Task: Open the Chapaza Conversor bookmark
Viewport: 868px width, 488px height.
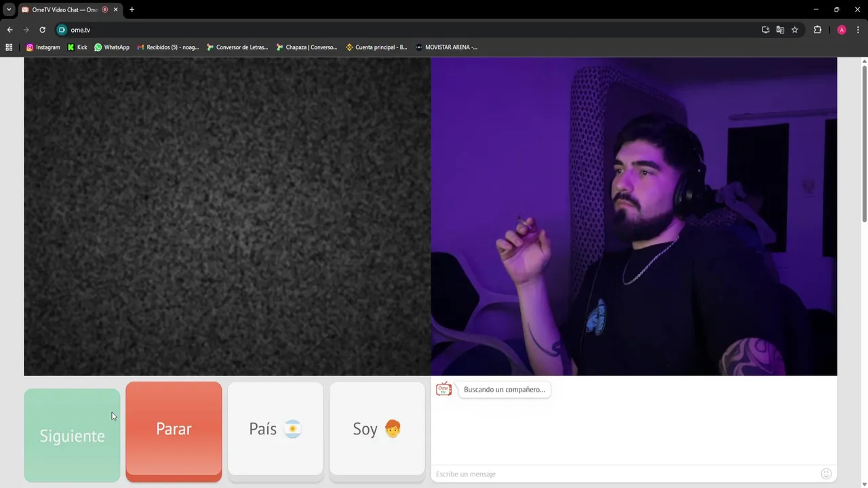Action: click(x=307, y=47)
